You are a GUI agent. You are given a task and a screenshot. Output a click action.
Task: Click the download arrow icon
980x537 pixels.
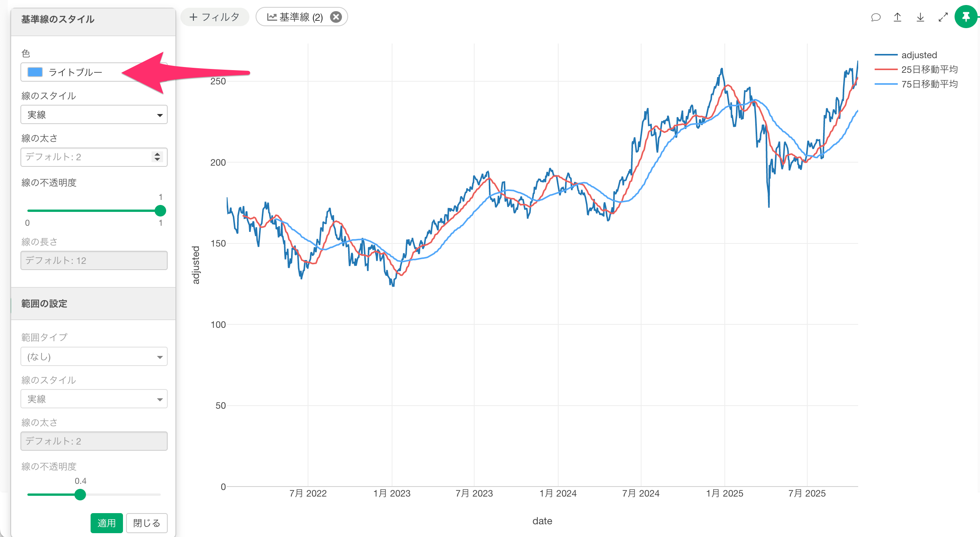[x=920, y=17]
